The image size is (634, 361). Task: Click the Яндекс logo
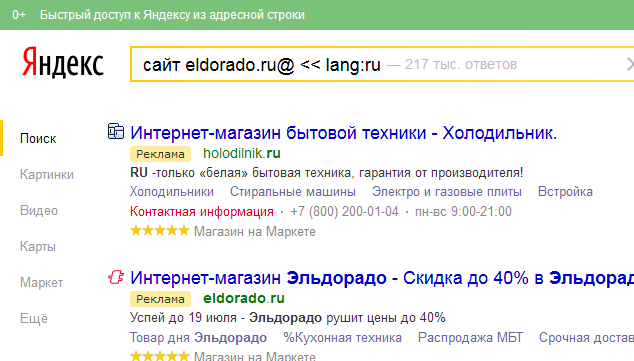click(x=63, y=62)
